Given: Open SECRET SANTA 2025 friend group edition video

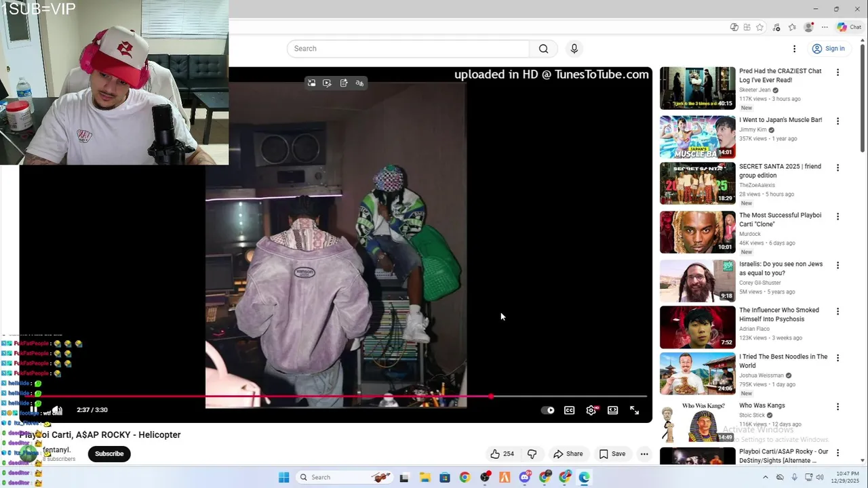Looking at the screenshot, I should point(780,171).
